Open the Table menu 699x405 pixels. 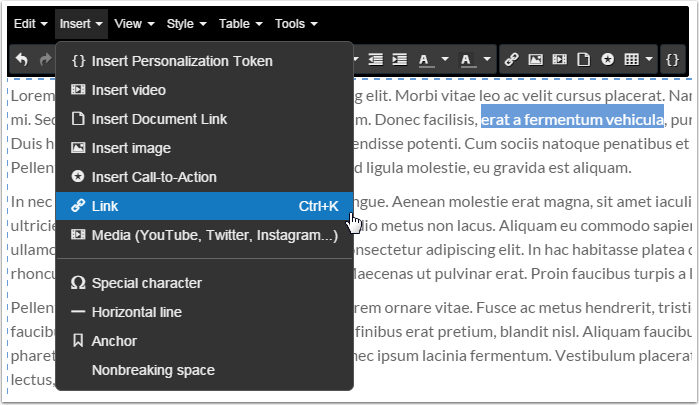pos(240,24)
